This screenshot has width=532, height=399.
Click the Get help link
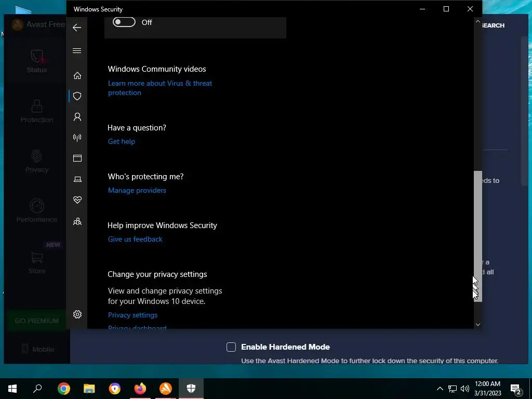122,141
